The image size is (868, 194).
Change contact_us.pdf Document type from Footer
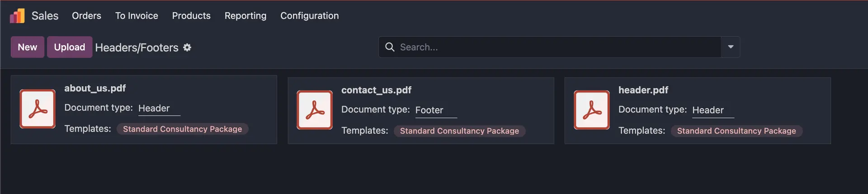[x=436, y=110]
